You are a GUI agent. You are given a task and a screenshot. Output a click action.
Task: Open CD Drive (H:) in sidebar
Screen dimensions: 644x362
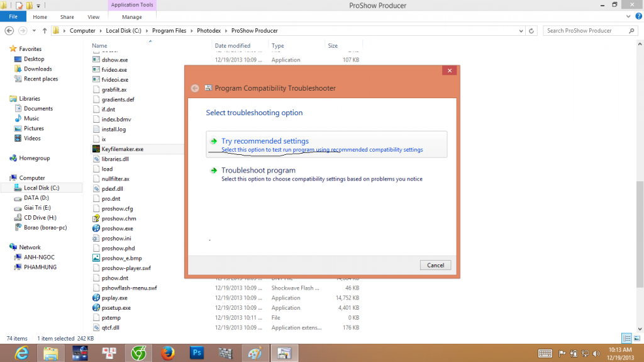click(x=40, y=218)
